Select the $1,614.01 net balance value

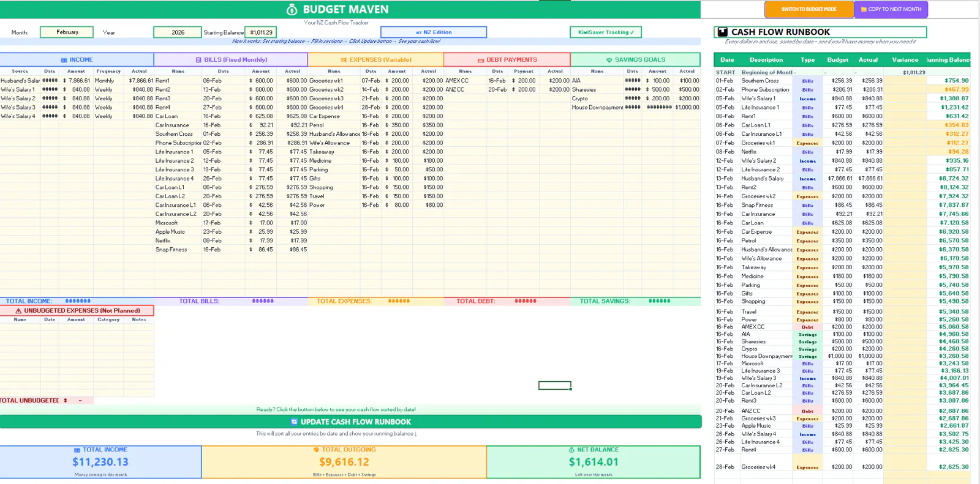pos(594,462)
